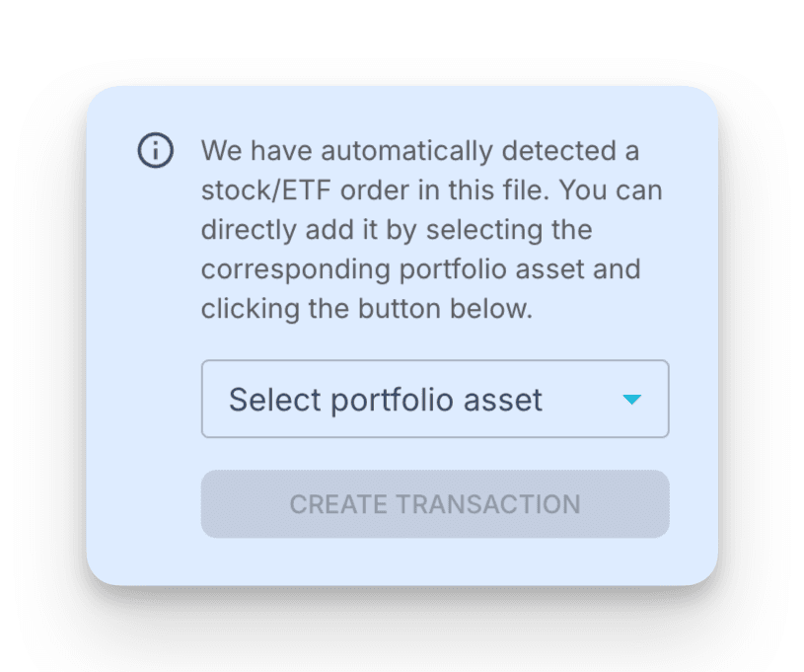Tap the information icon beside the notice
The width and height of the screenshot is (804, 672).
point(155,151)
